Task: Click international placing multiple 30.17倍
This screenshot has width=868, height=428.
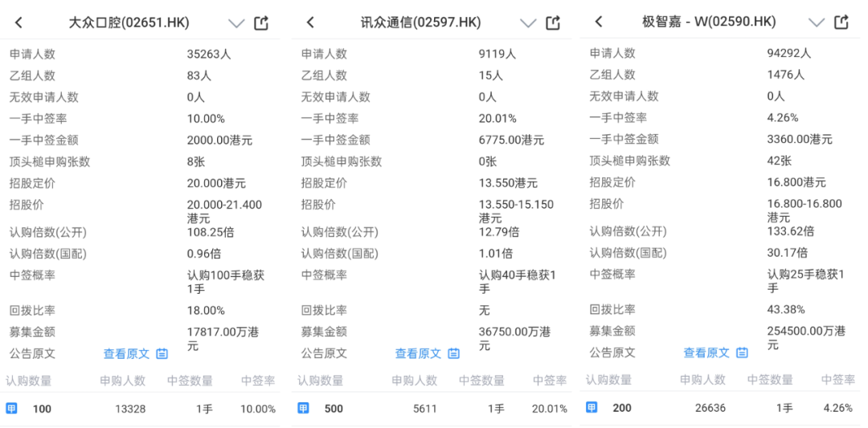Action: 787,253
